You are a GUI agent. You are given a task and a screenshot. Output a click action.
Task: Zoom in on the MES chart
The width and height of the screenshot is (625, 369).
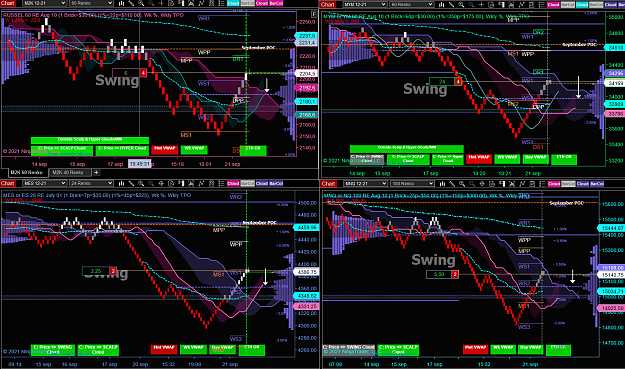point(141,183)
